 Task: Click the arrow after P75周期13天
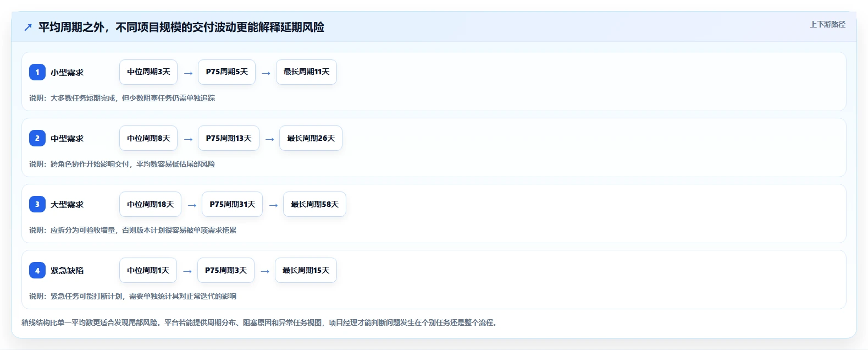tap(269, 139)
